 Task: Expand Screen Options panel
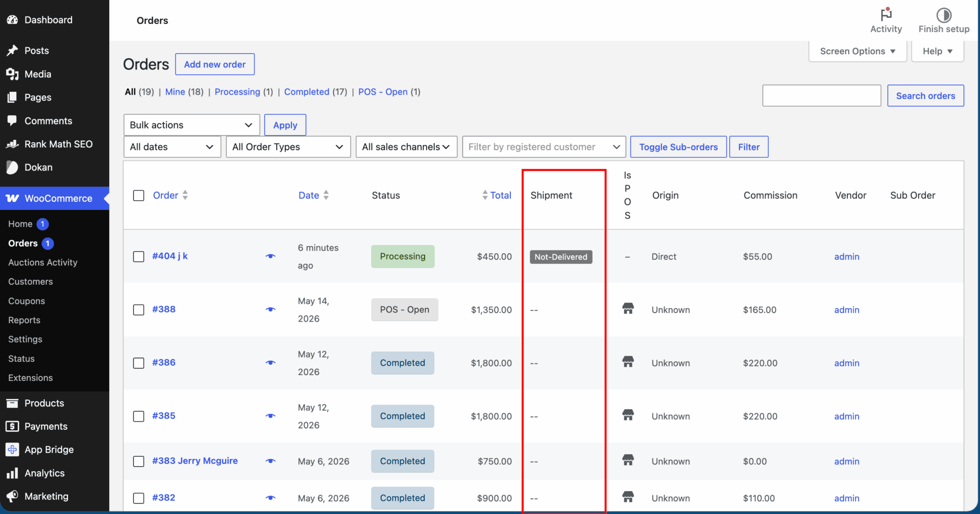click(x=857, y=51)
